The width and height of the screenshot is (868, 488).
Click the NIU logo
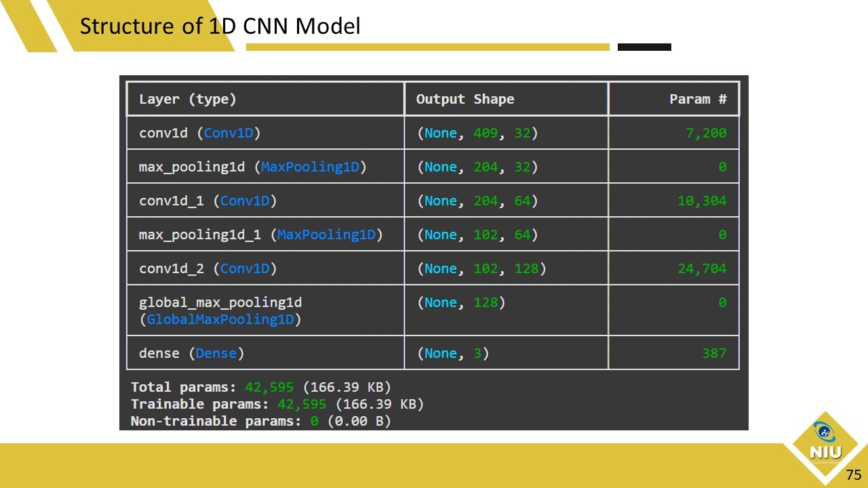click(825, 444)
